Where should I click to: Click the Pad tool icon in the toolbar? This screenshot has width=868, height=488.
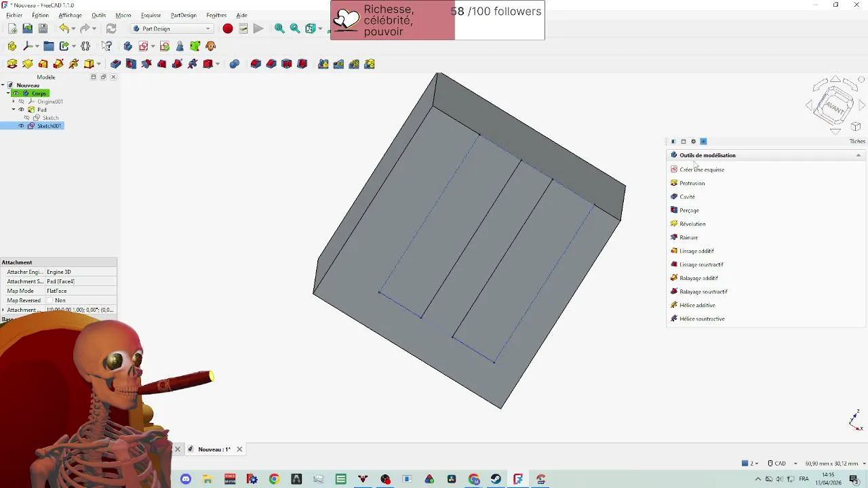pyautogui.click(x=12, y=64)
